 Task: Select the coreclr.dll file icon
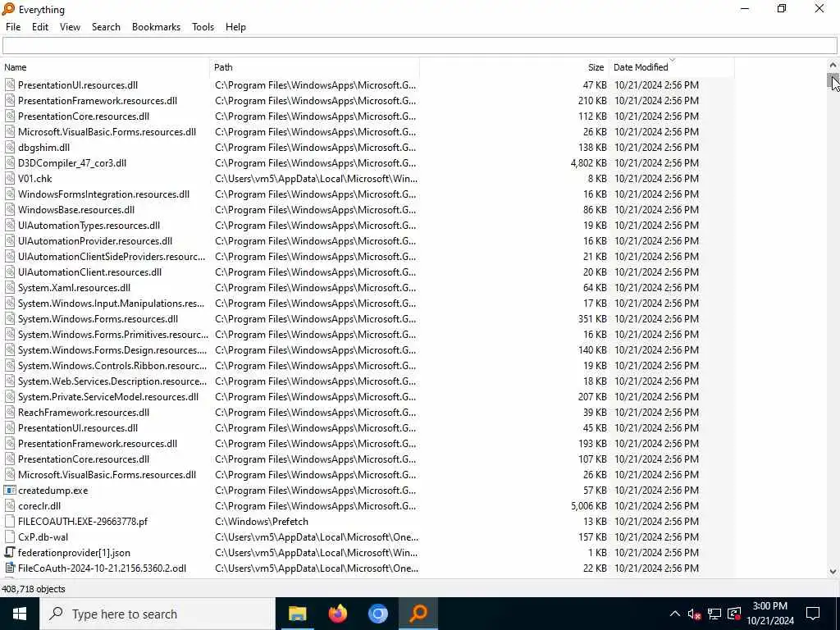click(x=10, y=505)
